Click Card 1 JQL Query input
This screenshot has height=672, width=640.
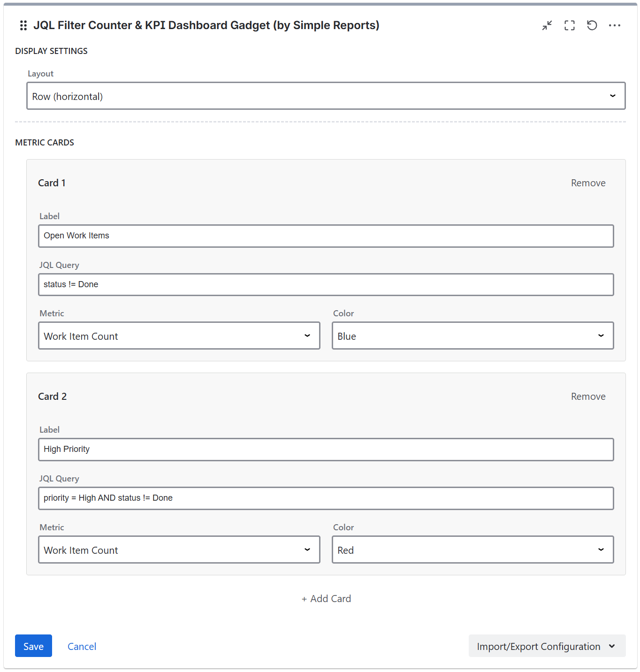click(326, 285)
